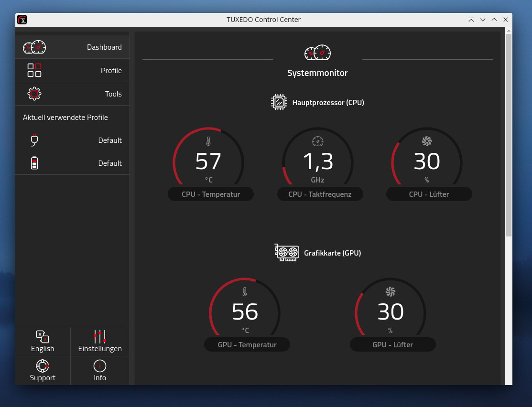Open Einstellungen with the sliders icon
532x407 pixels.
[x=99, y=342]
